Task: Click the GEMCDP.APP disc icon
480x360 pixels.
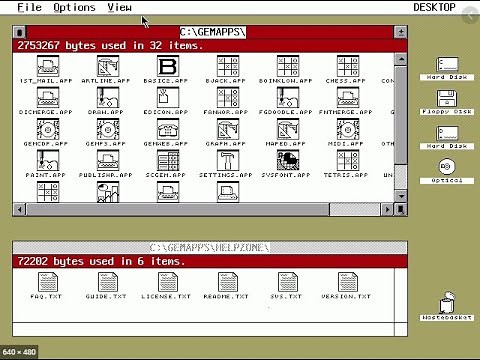Action: (48, 129)
